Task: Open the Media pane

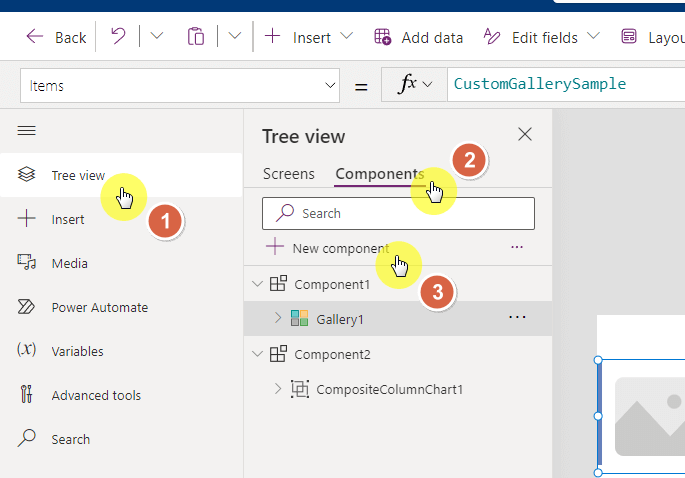Action: (x=121, y=263)
